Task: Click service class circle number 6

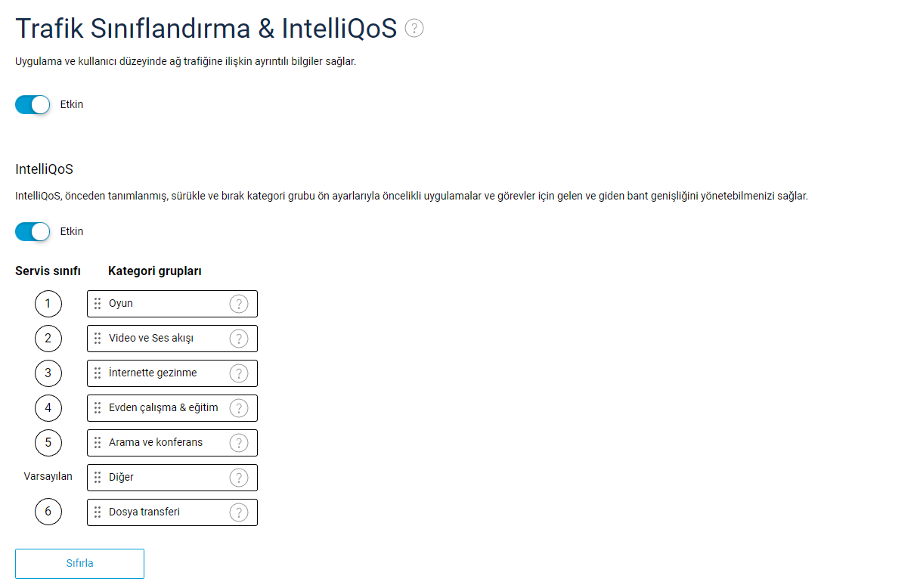Action: click(48, 512)
